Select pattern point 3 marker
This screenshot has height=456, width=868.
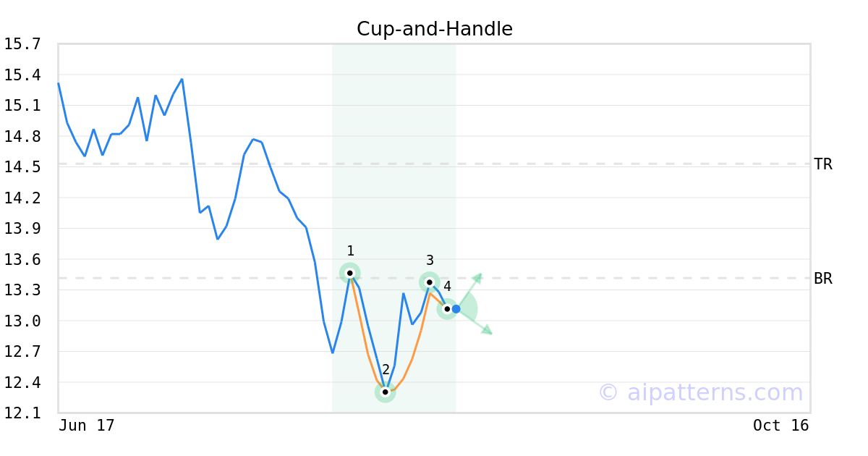430,282
